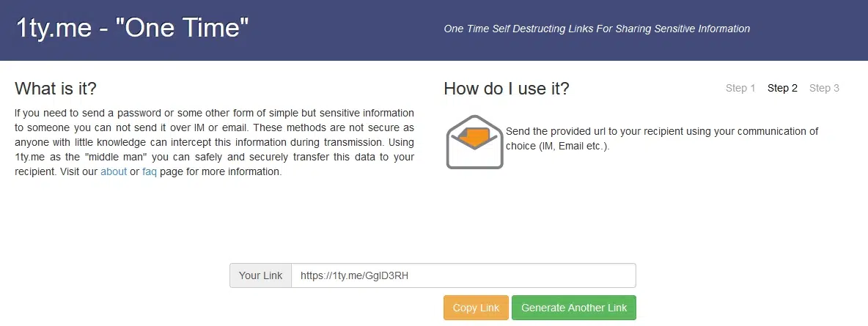The height and width of the screenshot is (326, 868).
Task: Open the about page link
Action: coord(114,171)
